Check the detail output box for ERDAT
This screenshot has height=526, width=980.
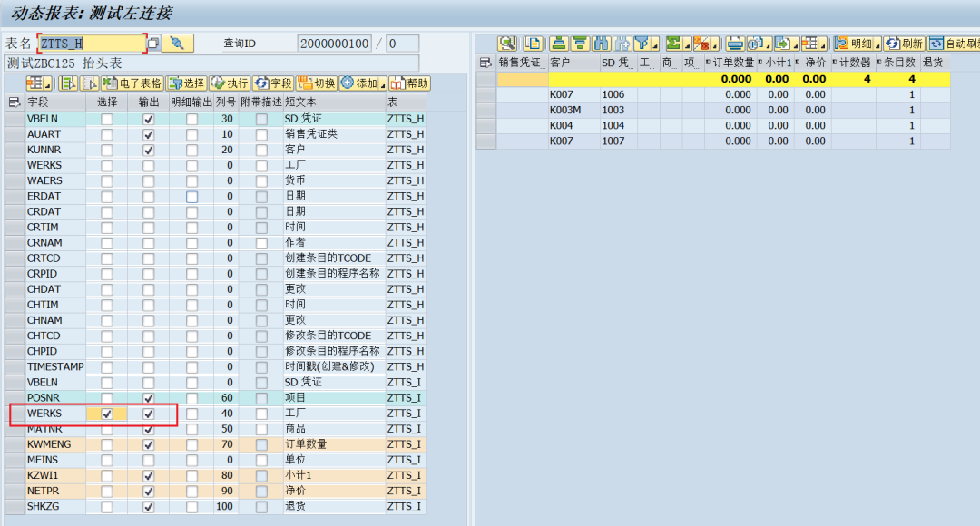[191, 196]
